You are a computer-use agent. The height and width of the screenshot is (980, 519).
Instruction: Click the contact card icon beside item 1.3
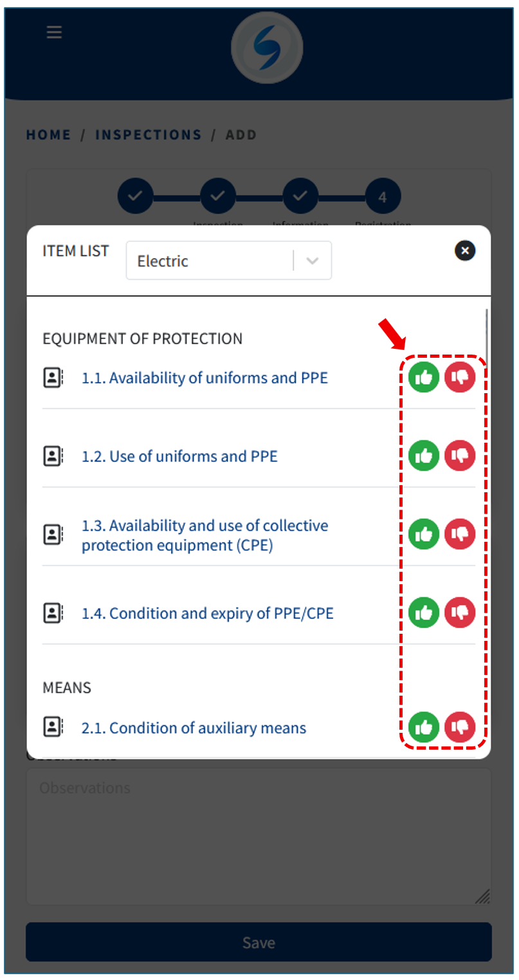53,535
